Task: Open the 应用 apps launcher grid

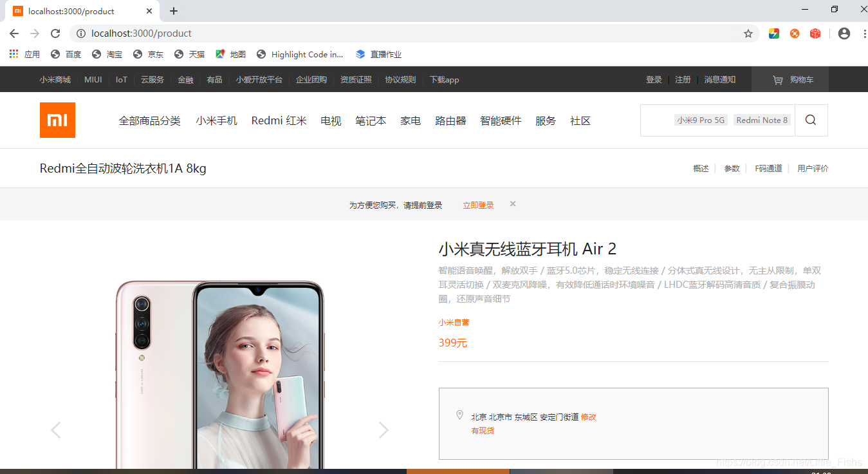Action: 13,54
